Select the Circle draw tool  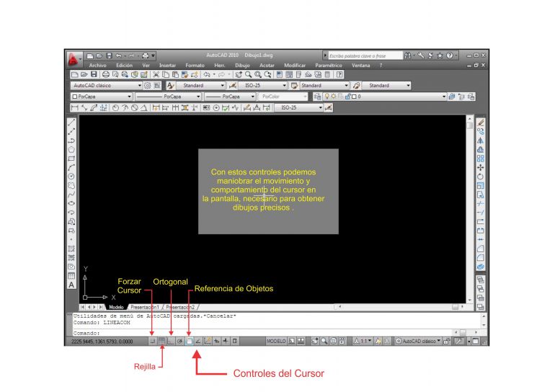pos(71,177)
